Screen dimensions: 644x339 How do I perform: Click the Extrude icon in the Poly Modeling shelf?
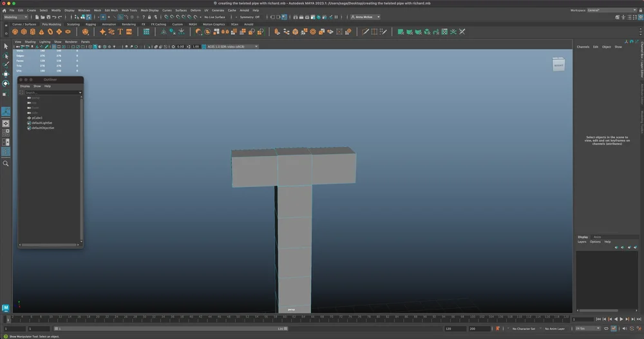pos(277,32)
